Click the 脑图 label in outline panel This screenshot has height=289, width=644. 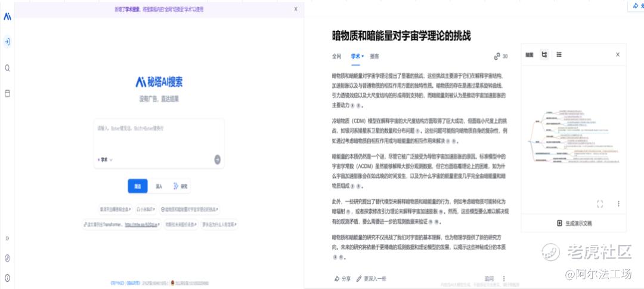[x=530, y=55]
